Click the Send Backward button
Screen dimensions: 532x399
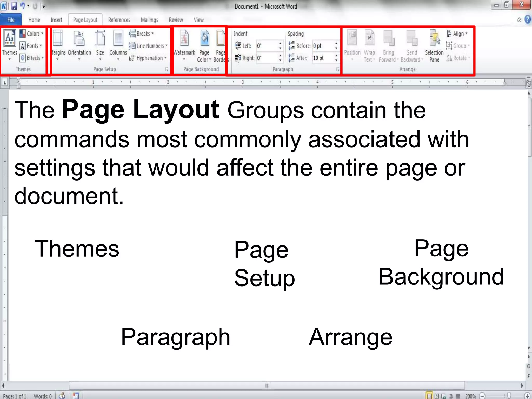coord(412,46)
